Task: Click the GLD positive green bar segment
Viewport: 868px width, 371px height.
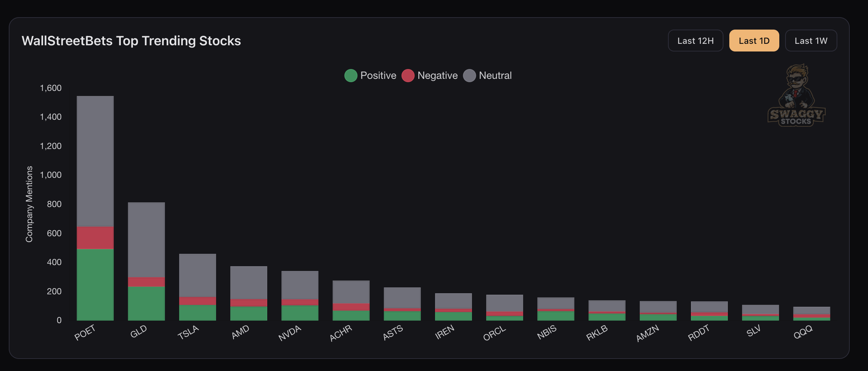Action: 146,303
